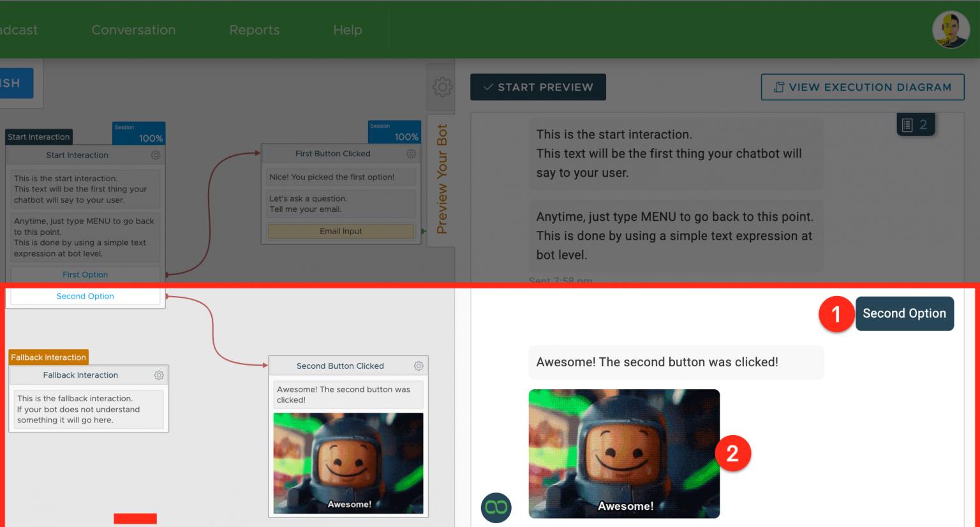980x527 pixels.
Task: Click the bot avatar beside the Awesome image
Action: coord(496,507)
